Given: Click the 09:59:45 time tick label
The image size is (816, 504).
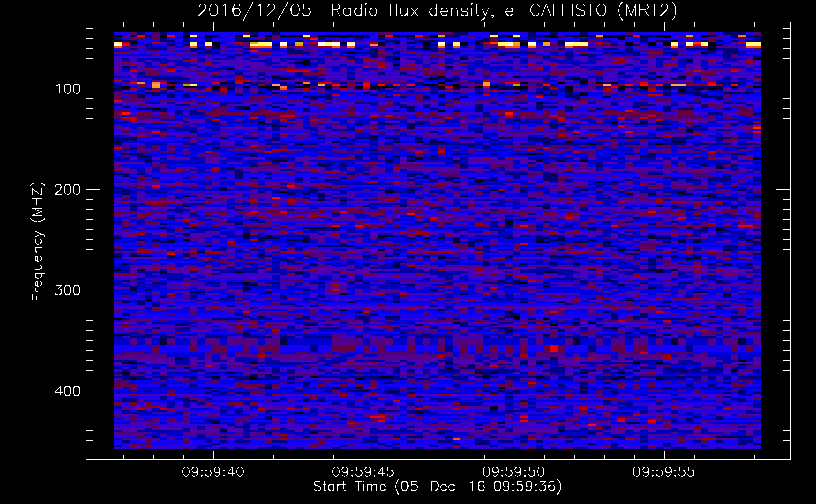Looking at the screenshot, I should click(x=363, y=472).
